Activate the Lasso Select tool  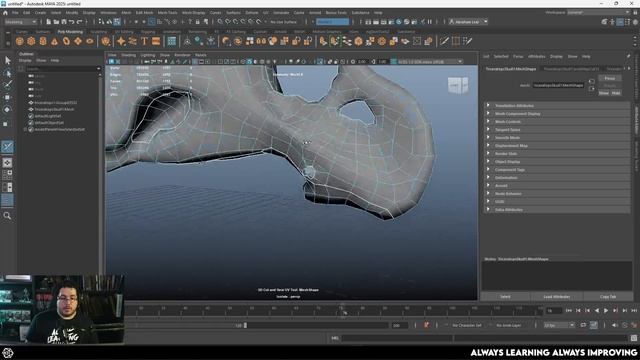[7, 73]
